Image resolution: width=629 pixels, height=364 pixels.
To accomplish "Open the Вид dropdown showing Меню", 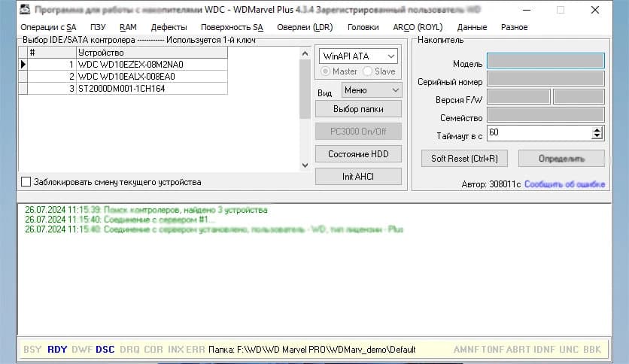I will (x=371, y=90).
